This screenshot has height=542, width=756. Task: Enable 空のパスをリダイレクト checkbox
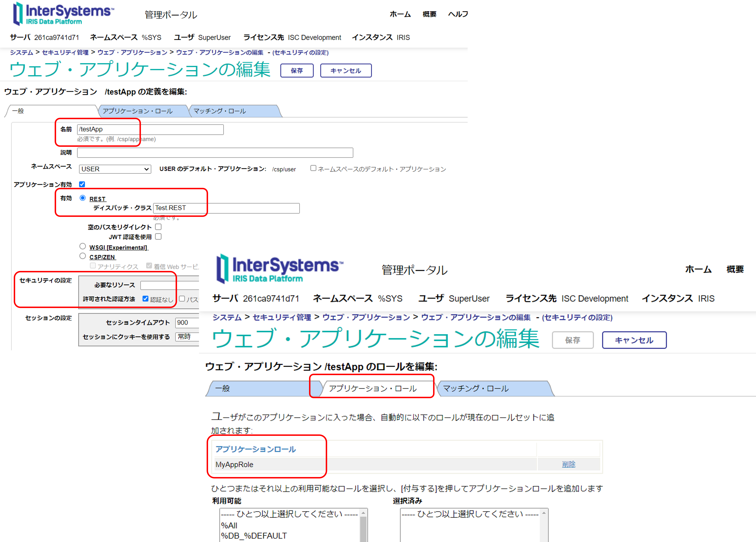tap(159, 227)
